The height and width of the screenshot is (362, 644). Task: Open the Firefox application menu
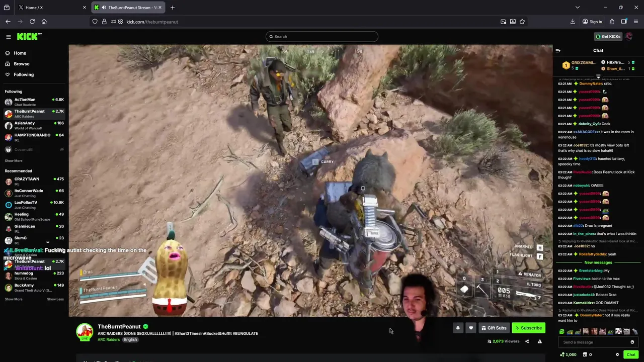[x=636, y=22]
